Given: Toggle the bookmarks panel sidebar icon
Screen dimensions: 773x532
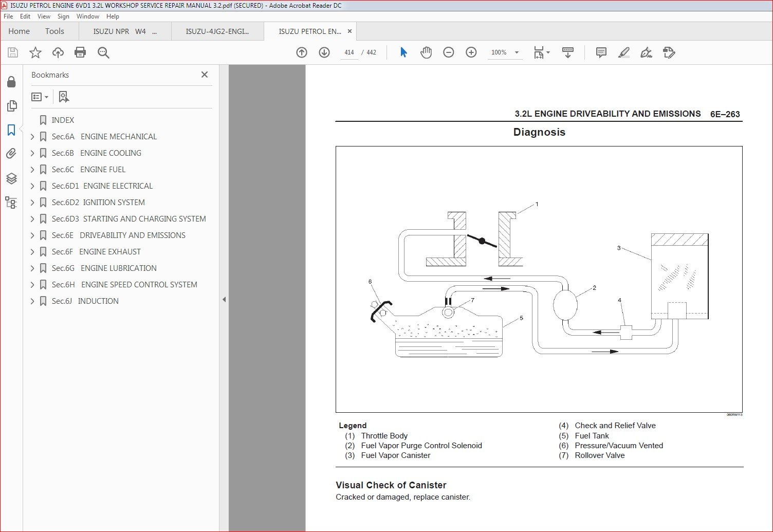Looking at the screenshot, I should coord(11,130).
